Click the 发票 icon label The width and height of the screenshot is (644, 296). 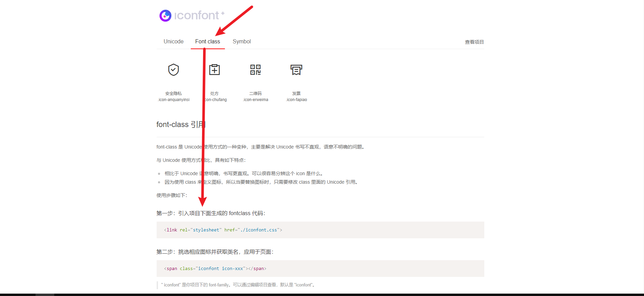point(296,93)
